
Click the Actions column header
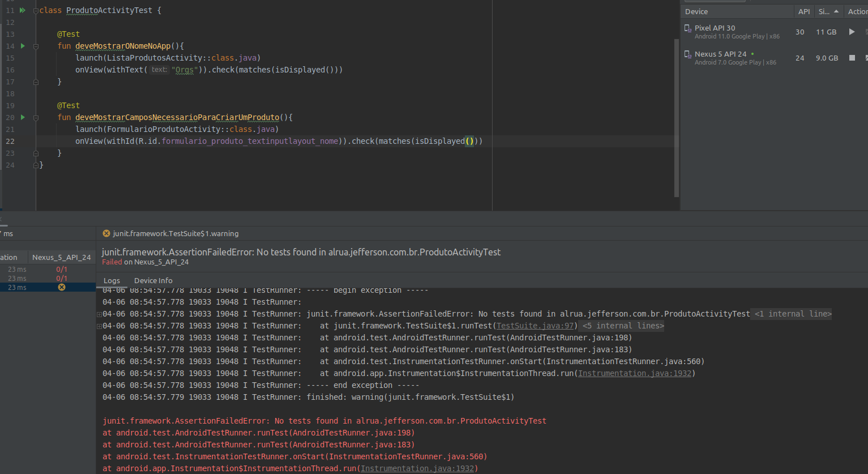[x=856, y=11]
